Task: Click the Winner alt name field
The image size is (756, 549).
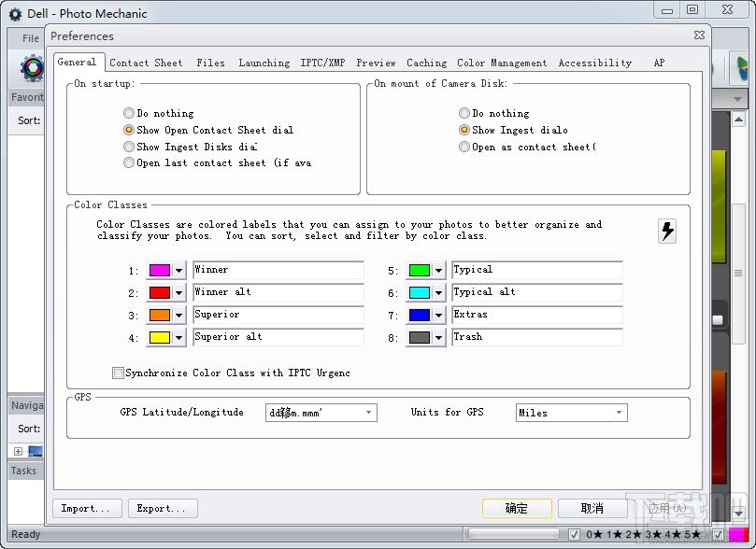Action: (278, 292)
